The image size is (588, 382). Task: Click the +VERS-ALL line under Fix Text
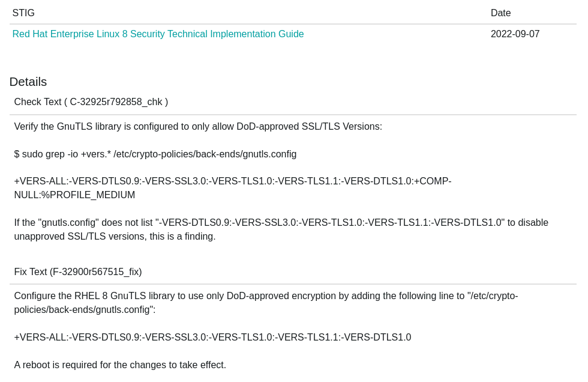[212, 338]
